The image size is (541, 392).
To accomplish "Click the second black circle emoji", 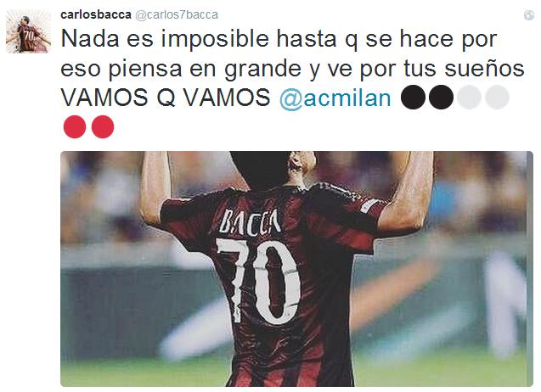I will coord(442,98).
